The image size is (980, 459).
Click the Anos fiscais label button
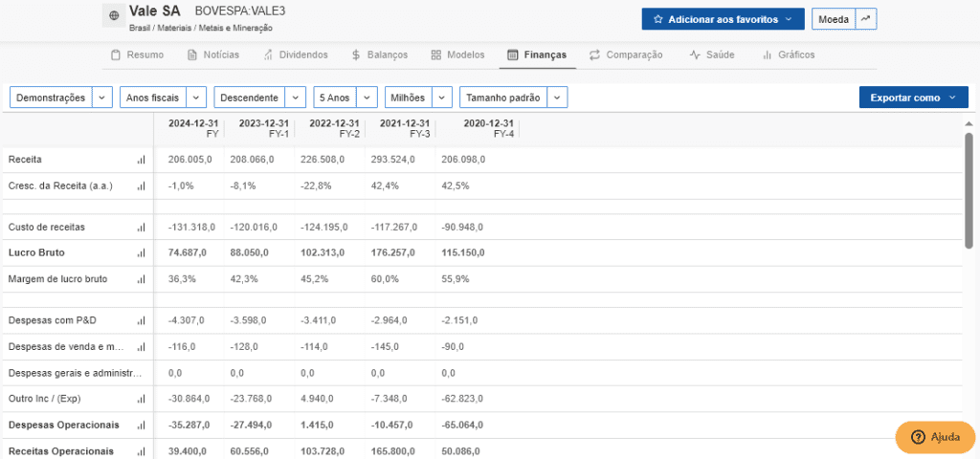[152, 98]
